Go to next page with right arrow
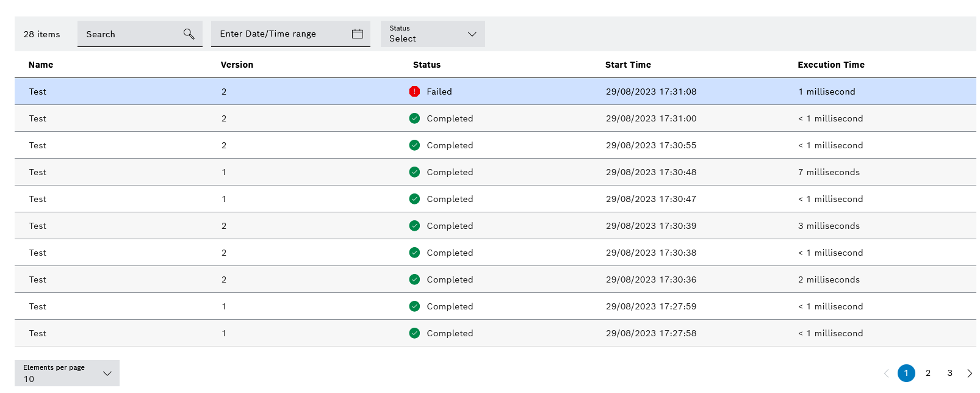Image resolution: width=980 pixels, height=393 pixels. [x=970, y=373]
